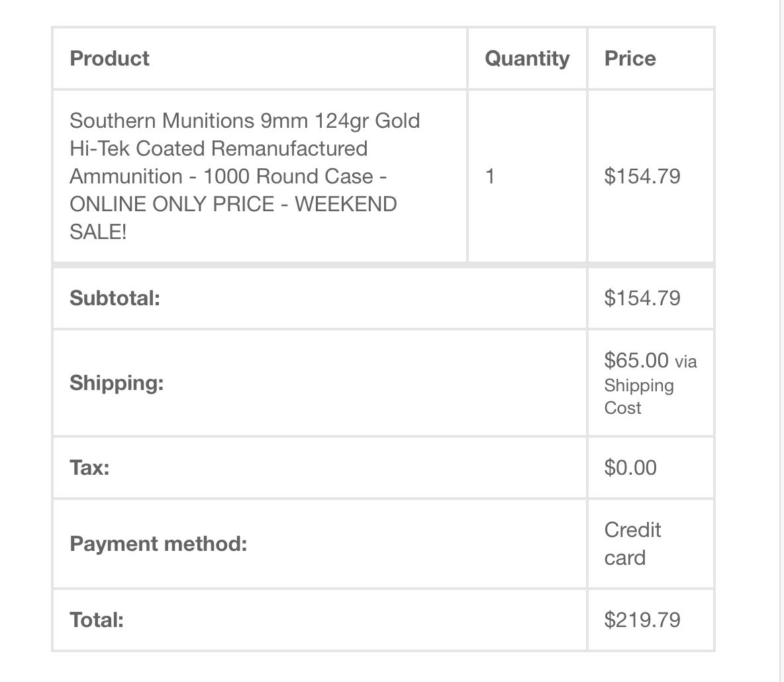The image size is (784, 682).
Task: Click the Payment method label
Action: click(x=158, y=544)
